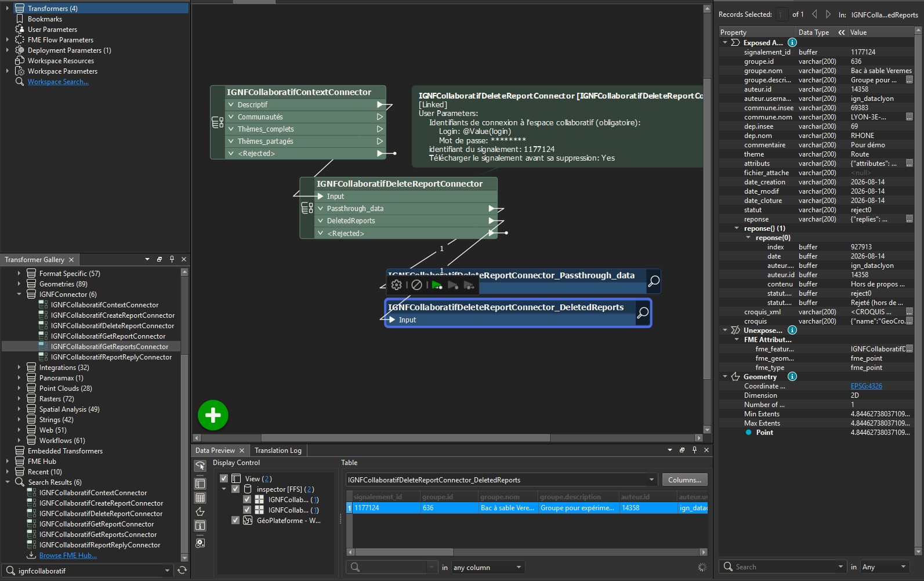924x581 pixels.
Task: Click Unexposed Attributes info icon
Action: (792, 330)
